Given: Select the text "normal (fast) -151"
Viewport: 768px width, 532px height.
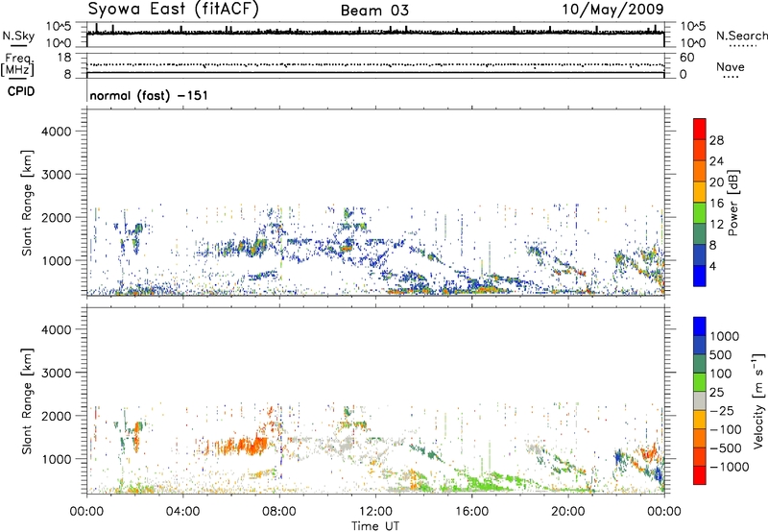Looking at the screenshot, I should tap(149, 95).
